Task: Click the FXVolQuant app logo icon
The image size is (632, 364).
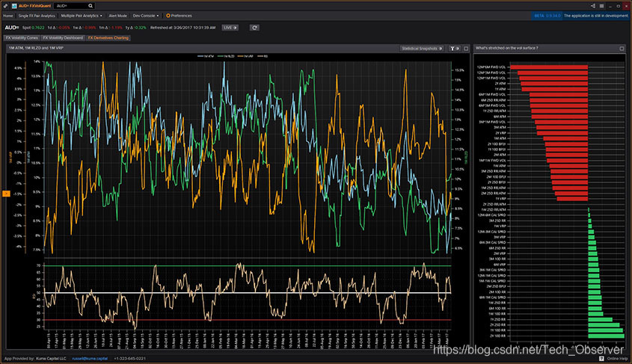Action: pyautogui.click(x=14, y=6)
